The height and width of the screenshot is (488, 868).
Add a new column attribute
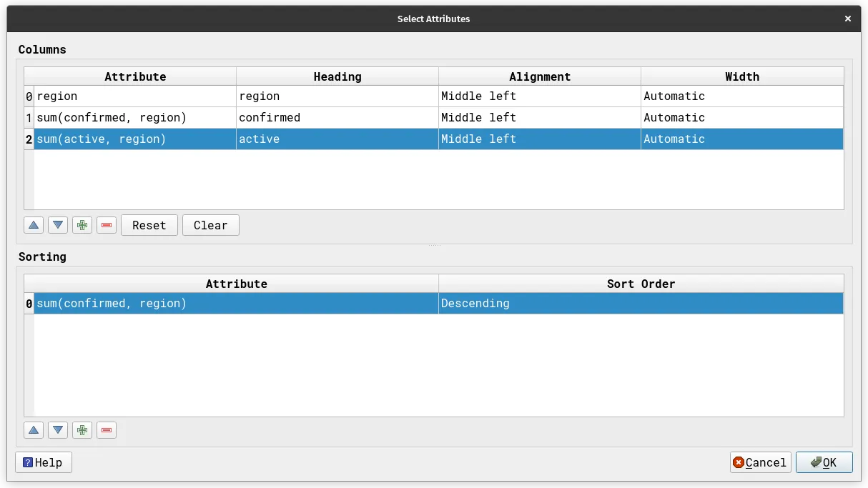pos(82,224)
